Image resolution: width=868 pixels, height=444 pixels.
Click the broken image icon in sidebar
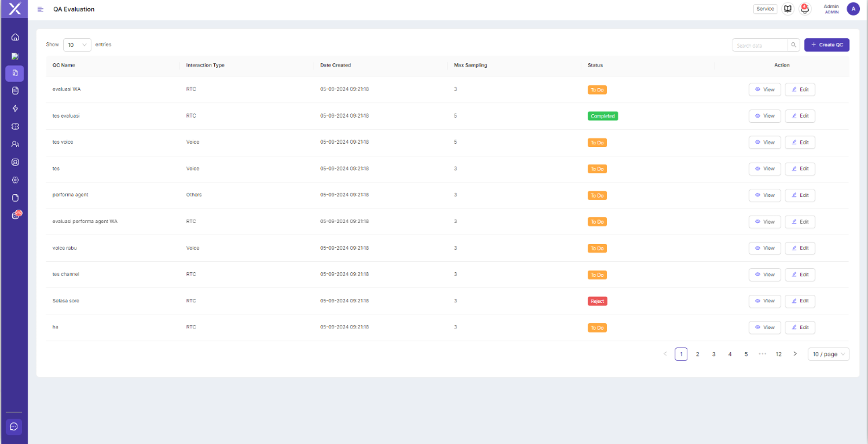15,56
